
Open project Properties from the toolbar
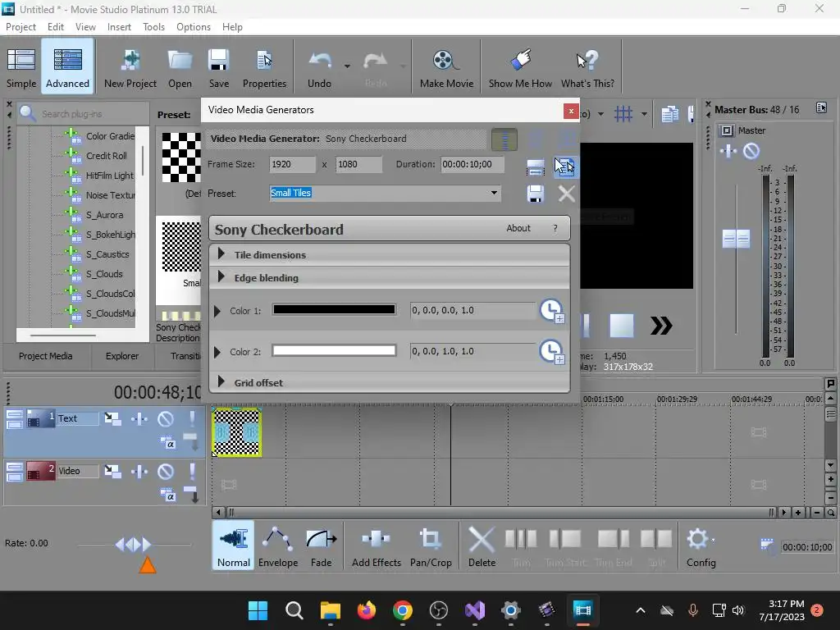[264, 67]
